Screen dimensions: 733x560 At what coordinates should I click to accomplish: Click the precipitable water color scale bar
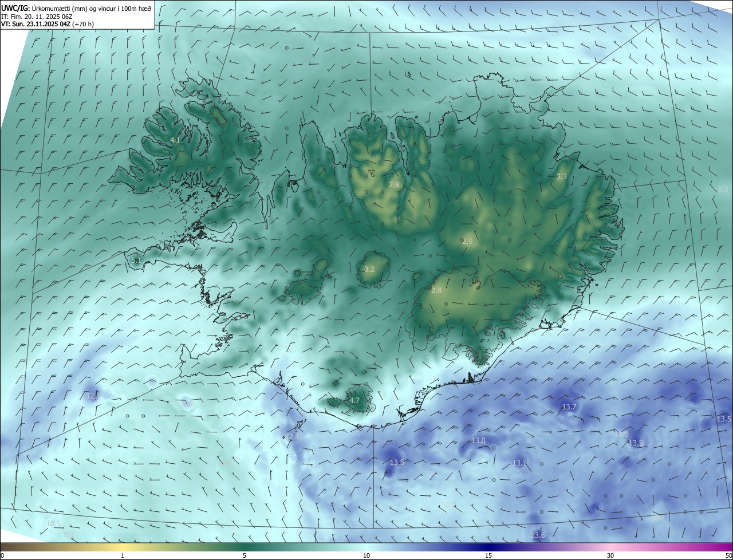point(366,547)
